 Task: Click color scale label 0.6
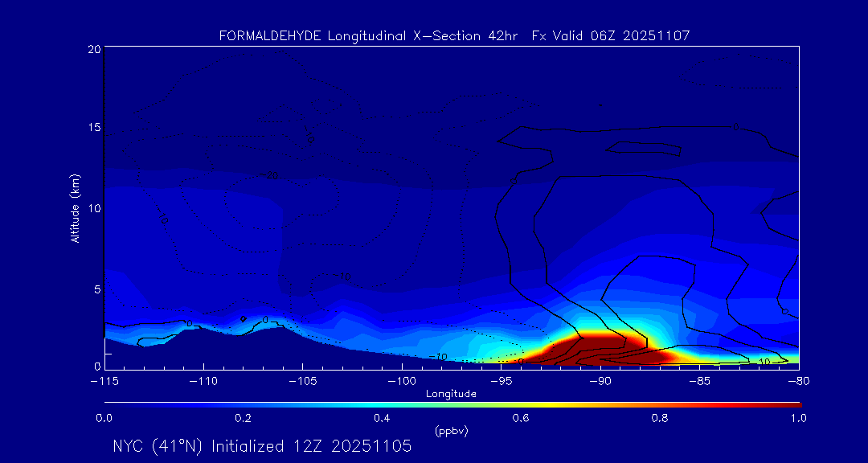tap(521, 418)
